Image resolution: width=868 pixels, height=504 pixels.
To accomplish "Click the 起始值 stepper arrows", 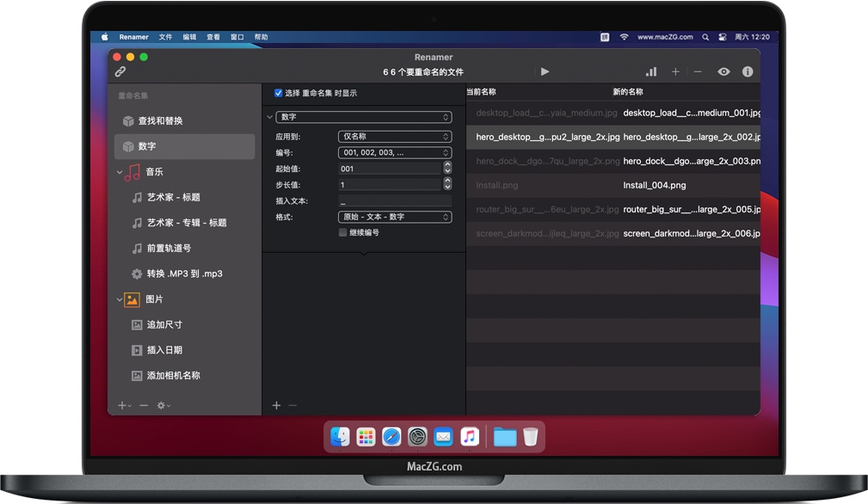I will pyautogui.click(x=447, y=169).
